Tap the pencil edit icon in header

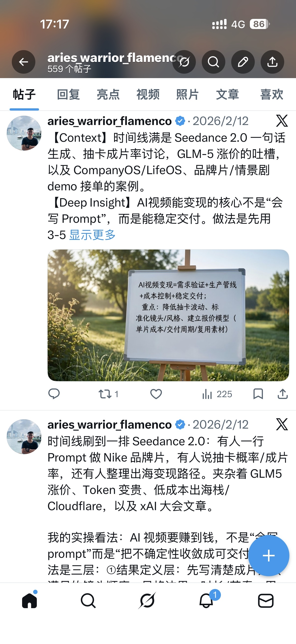[x=243, y=62]
